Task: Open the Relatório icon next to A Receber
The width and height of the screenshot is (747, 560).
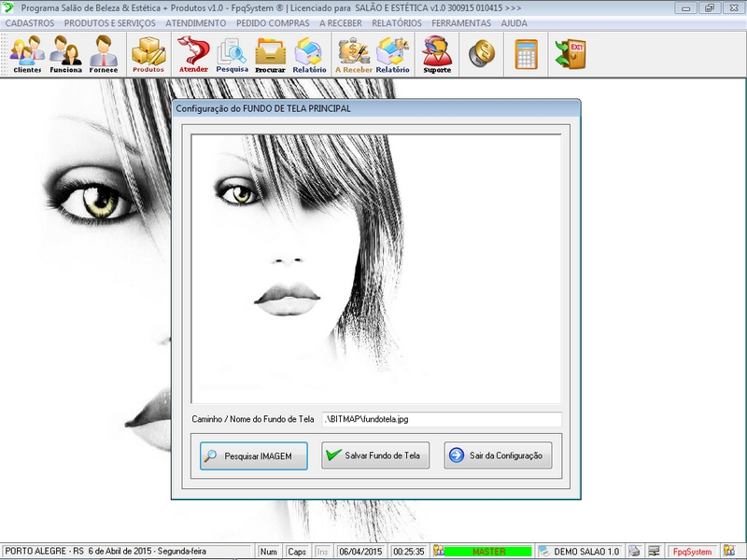Action: click(x=392, y=54)
